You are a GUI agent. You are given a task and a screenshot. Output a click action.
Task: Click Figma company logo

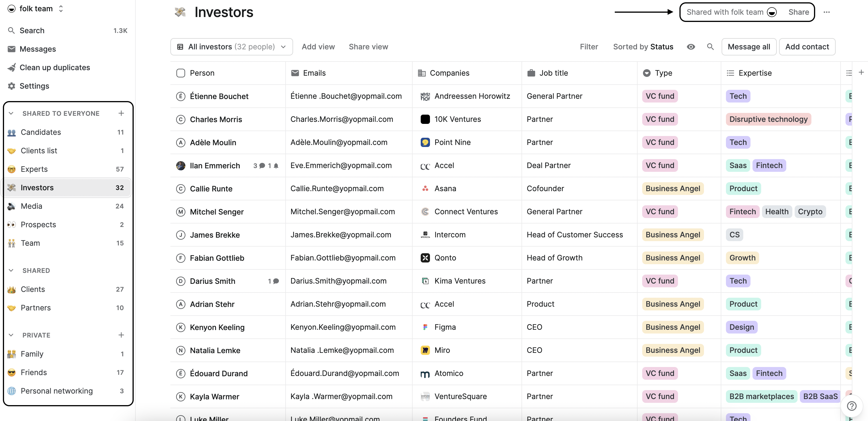(x=425, y=327)
